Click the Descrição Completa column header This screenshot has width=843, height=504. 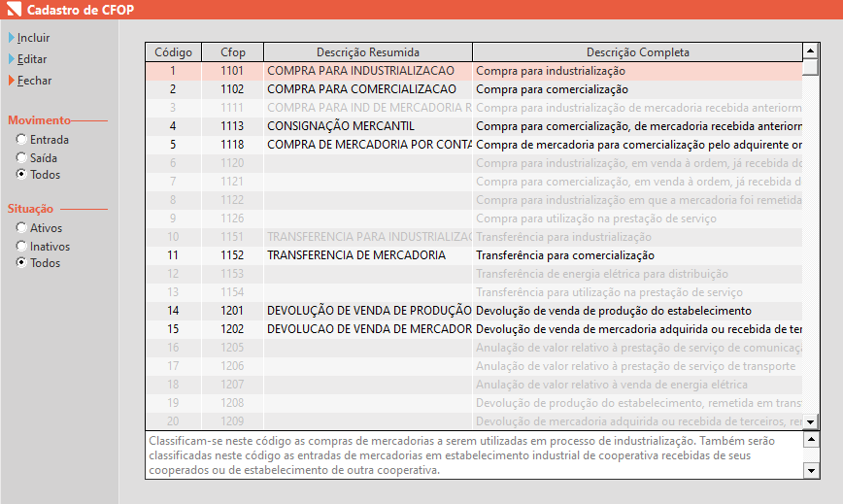tap(638, 52)
